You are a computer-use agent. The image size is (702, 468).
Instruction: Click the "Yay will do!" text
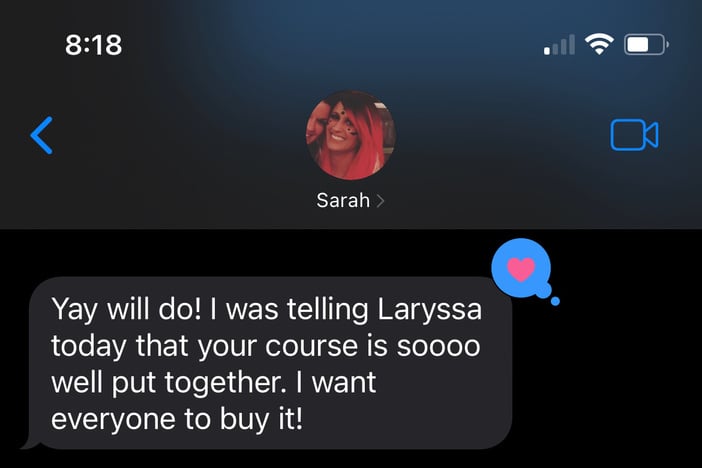point(127,309)
